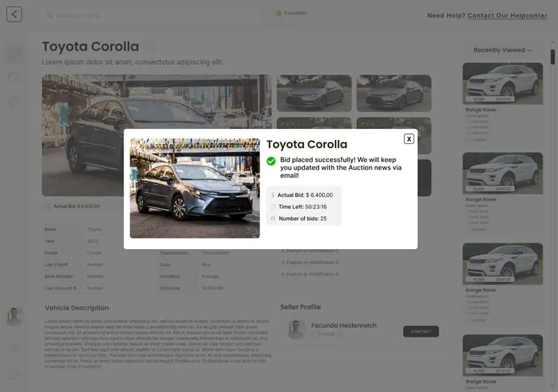Click the 'Time Left: 50:23:16' text

(x=303, y=206)
